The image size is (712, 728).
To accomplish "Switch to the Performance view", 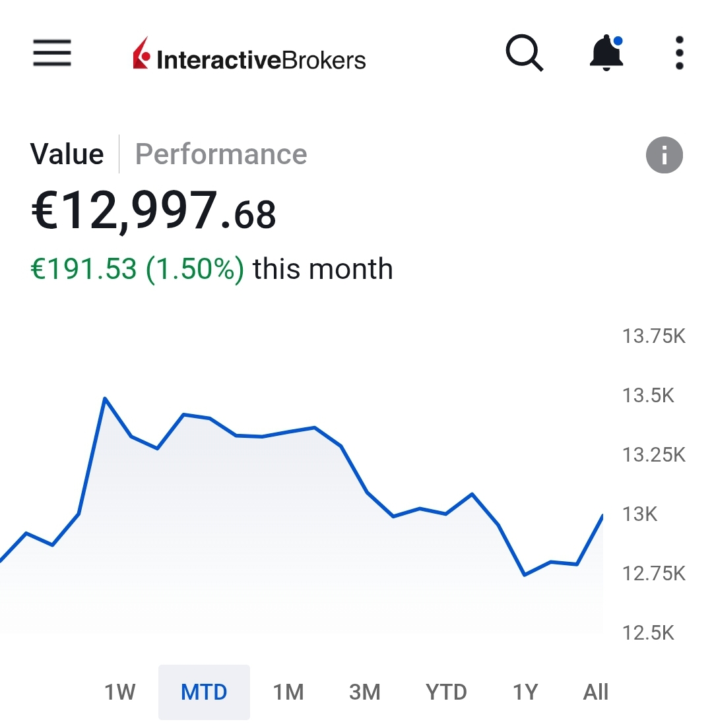I will coord(221,154).
